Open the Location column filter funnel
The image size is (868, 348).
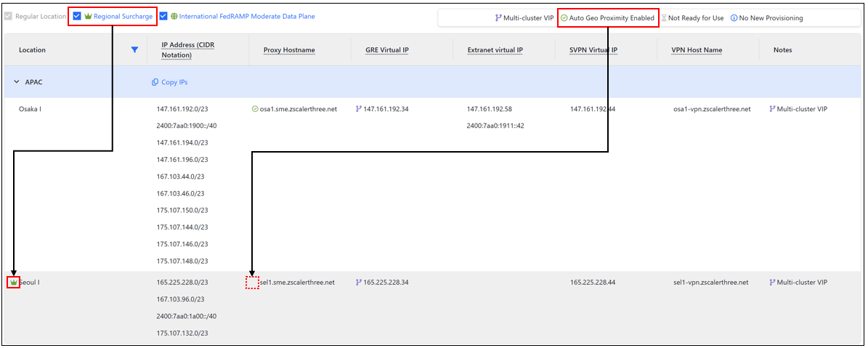click(134, 50)
